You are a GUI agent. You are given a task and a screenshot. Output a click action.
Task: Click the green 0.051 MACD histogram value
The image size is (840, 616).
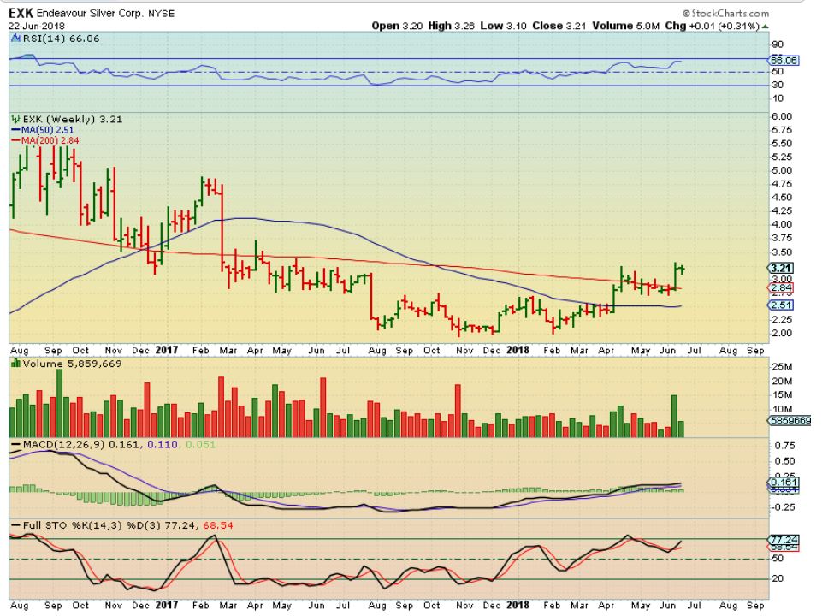(201, 445)
